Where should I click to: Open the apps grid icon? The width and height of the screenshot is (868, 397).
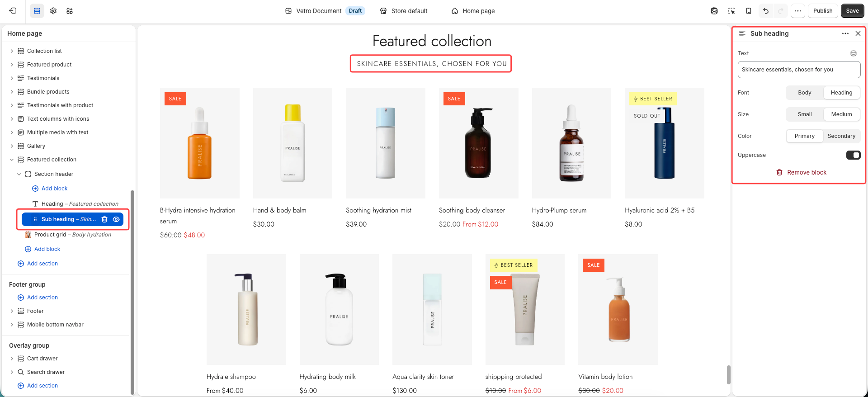[70, 11]
